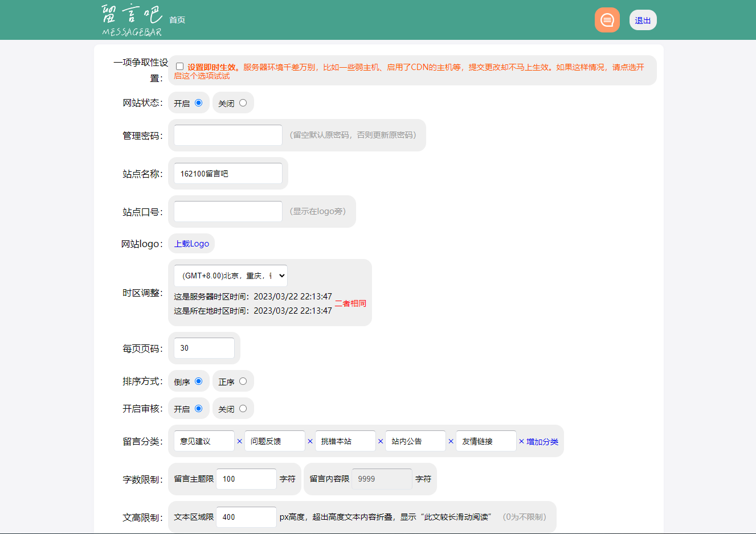The height and width of the screenshot is (534, 756).
Task: Click the 每页页码 field showing 30
Action: (x=204, y=348)
